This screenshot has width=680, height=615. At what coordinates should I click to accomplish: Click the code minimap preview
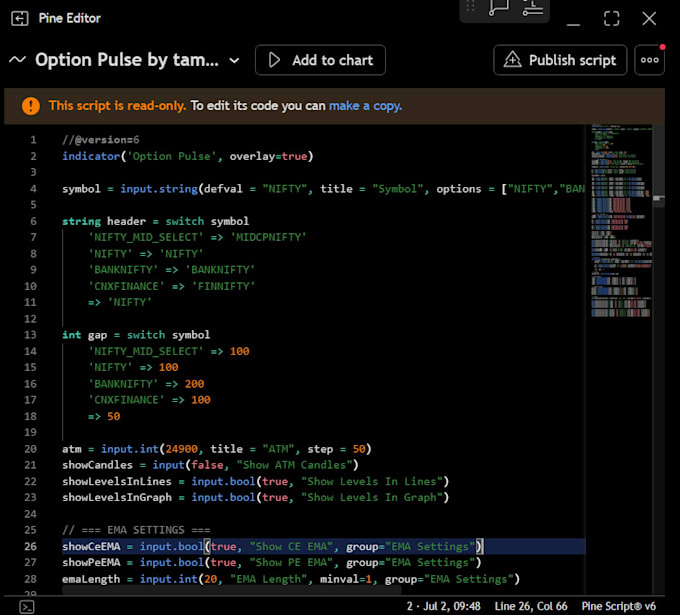pyautogui.click(x=621, y=221)
